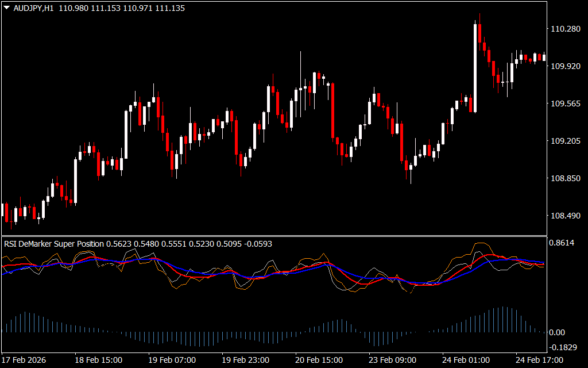Select the 24 Feb 17:00 time marker
588x368 pixels.
point(539,360)
